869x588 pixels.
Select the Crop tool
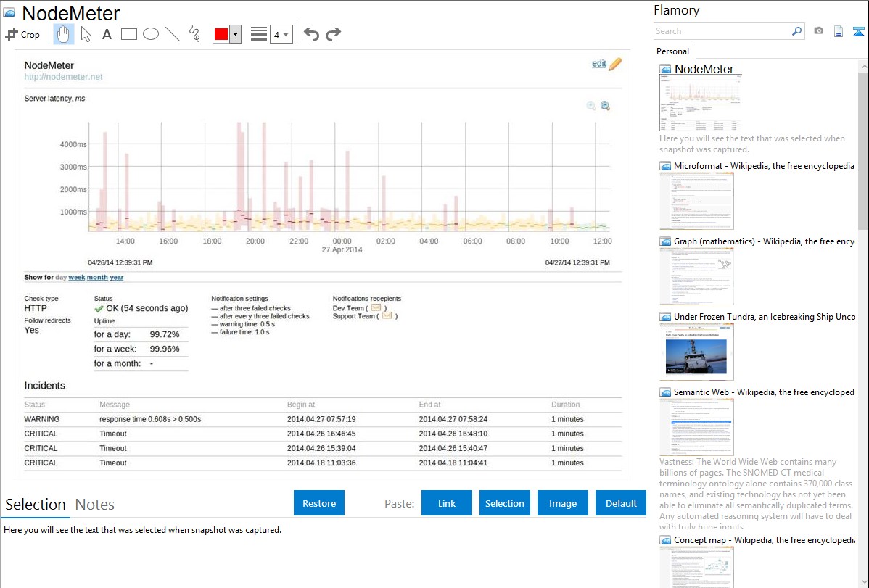tap(22, 34)
